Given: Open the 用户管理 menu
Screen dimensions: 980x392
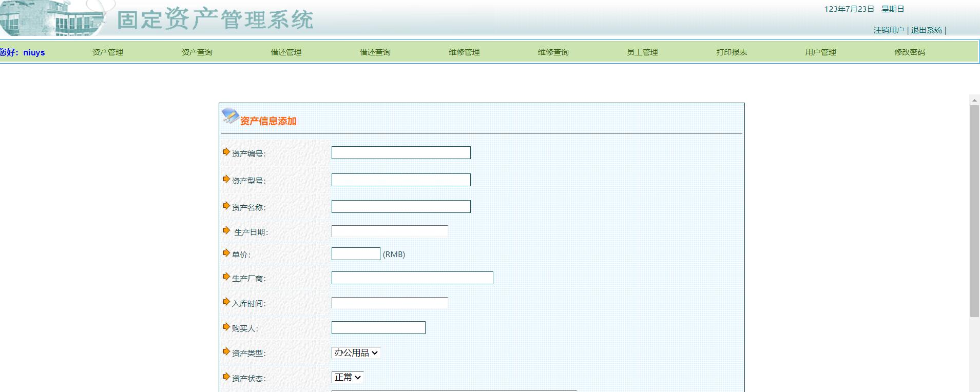Looking at the screenshot, I should 820,52.
